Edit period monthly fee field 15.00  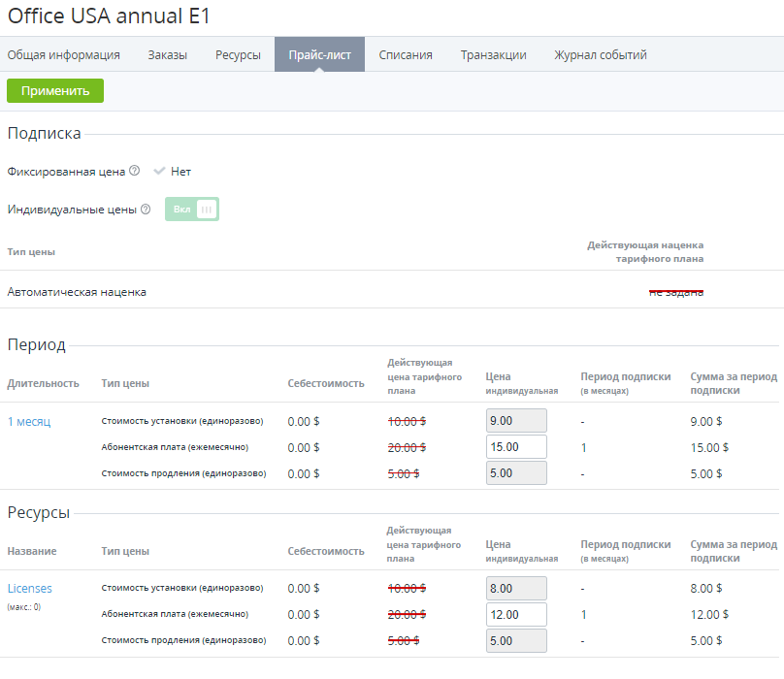pyautogui.click(x=516, y=446)
